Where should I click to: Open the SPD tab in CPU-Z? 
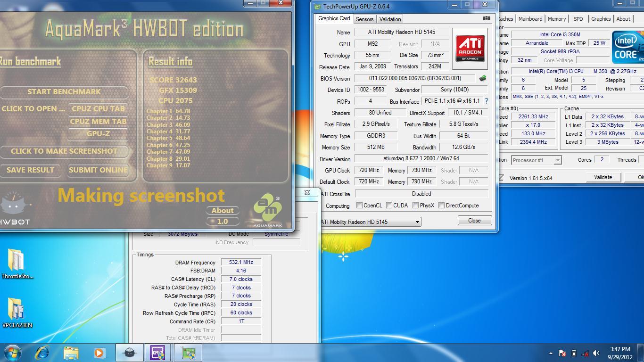coord(578,19)
